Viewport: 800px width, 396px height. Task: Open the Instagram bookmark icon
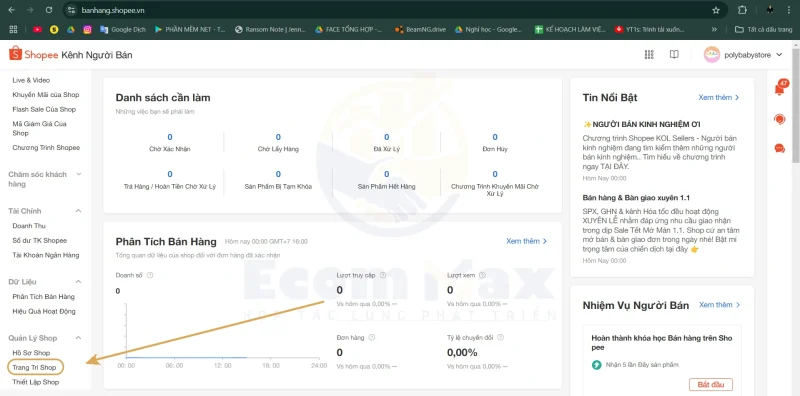point(87,30)
